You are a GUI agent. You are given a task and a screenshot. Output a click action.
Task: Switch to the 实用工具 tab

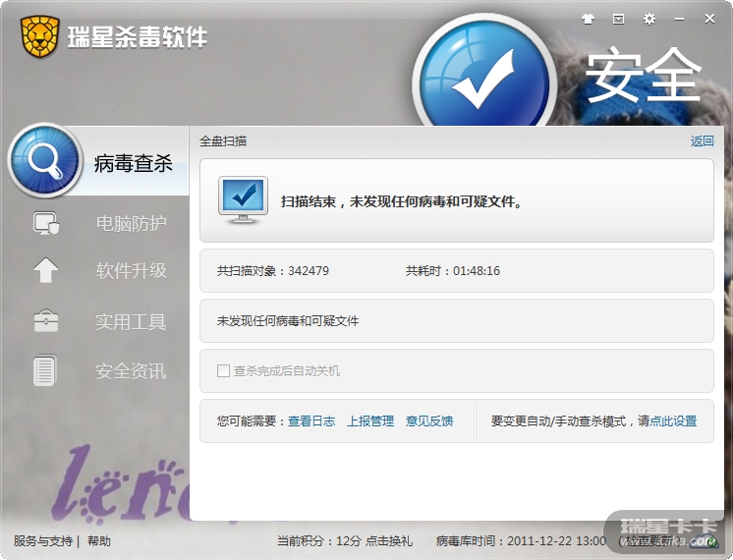[131, 322]
